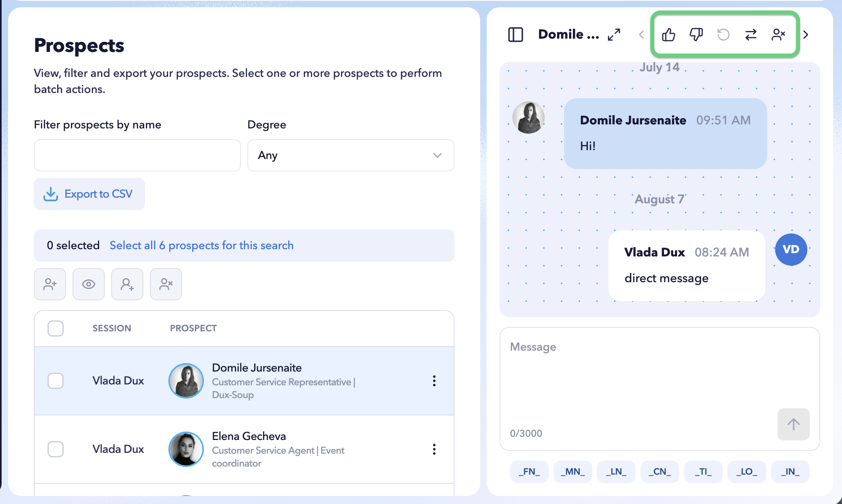Click the 08:24 AM timestamp

coord(722,252)
